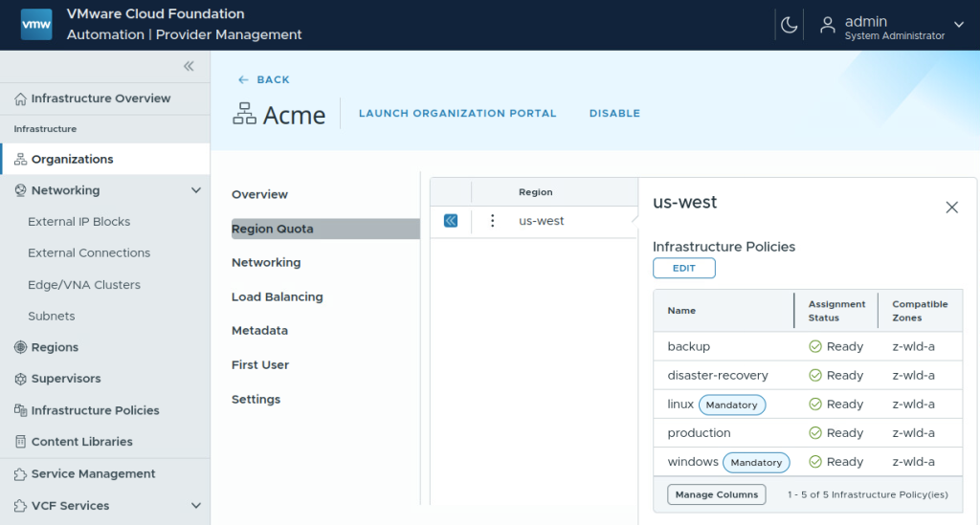Open Infrastructure Policies in sidebar
The height and width of the screenshot is (525, 980).
tap(95, 410)
